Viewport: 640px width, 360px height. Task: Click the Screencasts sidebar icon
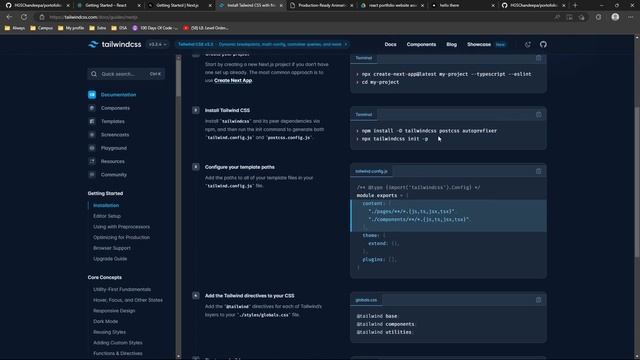pos(92,135)
